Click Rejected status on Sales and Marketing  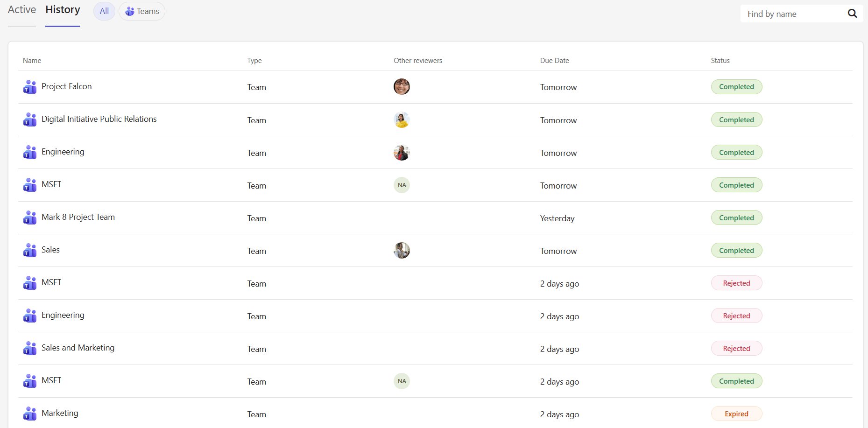pos(736,349)
